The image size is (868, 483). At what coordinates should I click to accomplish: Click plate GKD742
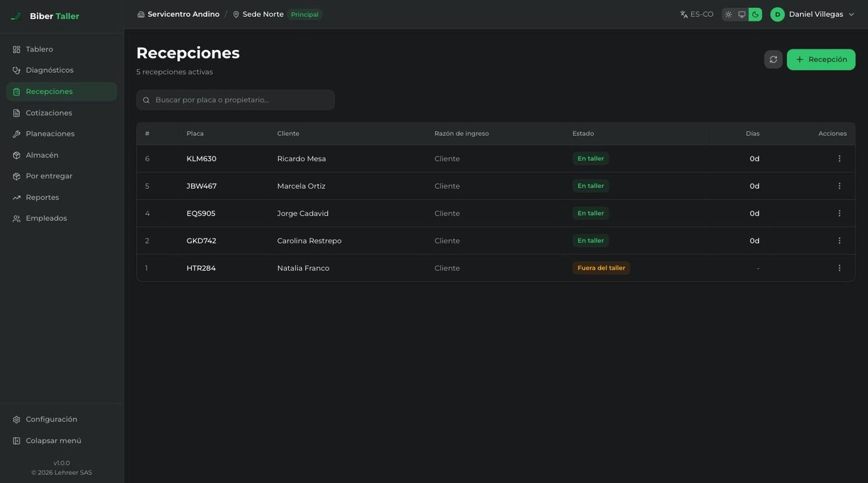click(201, 241)
